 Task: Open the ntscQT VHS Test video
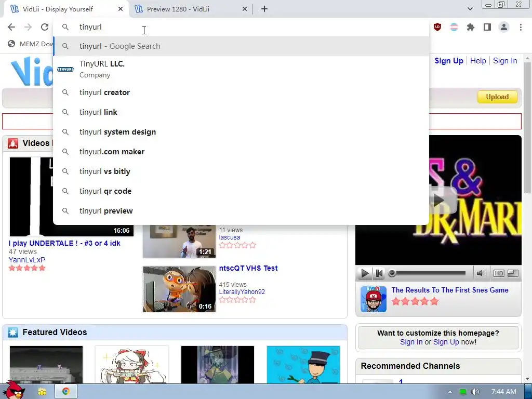pyautogui.click(x=248, y=269)
